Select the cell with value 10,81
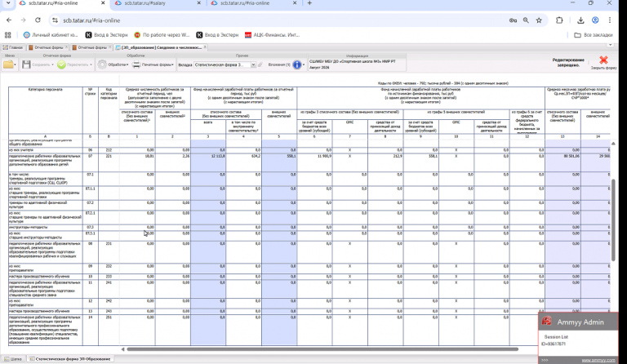This screenshot has width=627, height=364. [x=137, y=162]
